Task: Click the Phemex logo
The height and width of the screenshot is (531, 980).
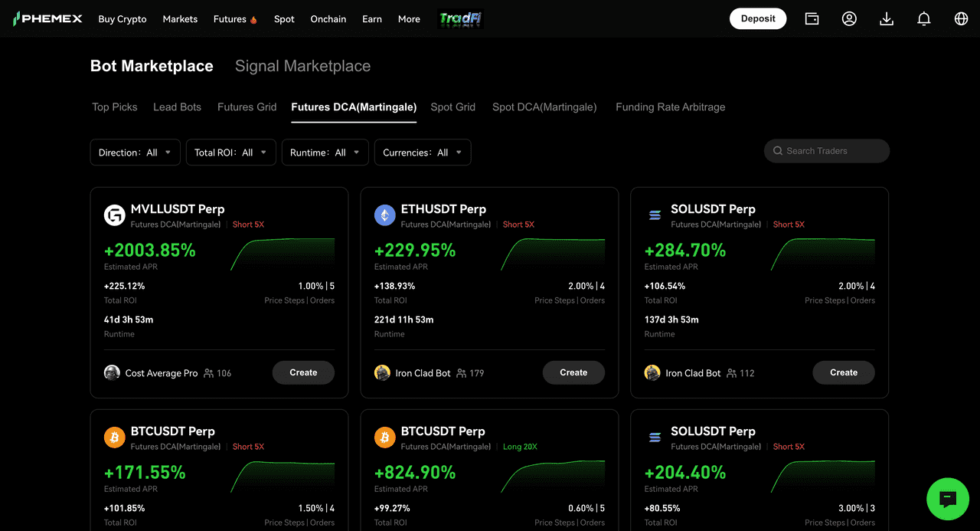Action: pyautogui.click(x=47, y=18)
